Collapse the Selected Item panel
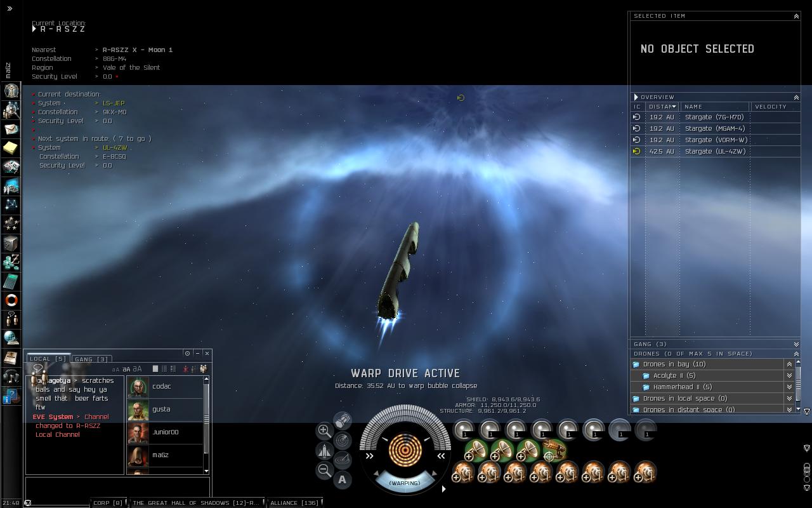The width and height of the screenshot is (812, 508). tap(796, 16)
